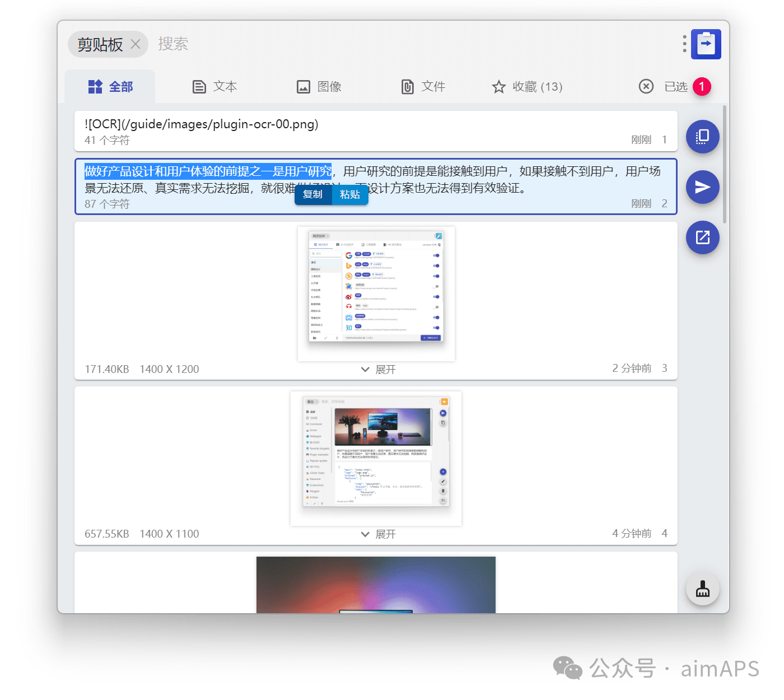Show the 收藏 (13) favorites tab
The width and height of the screenshot is (784, 700).
[527, 87]
